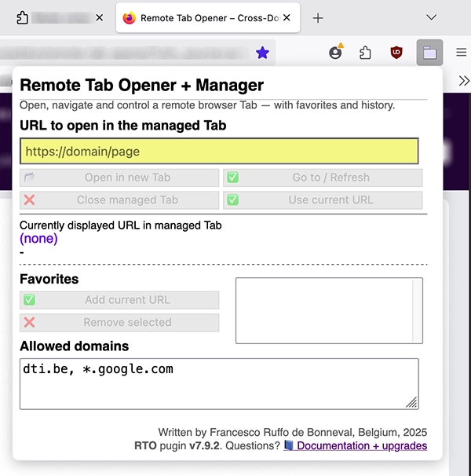Click the Open in new Tab button
Screen dimensions: 471x476
point(119,178)
